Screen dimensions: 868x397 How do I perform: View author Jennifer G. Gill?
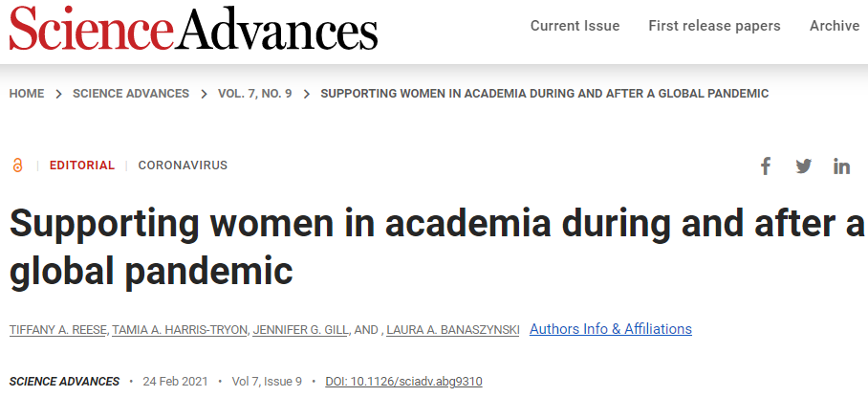pyautogui.click(x=300, y=331)
